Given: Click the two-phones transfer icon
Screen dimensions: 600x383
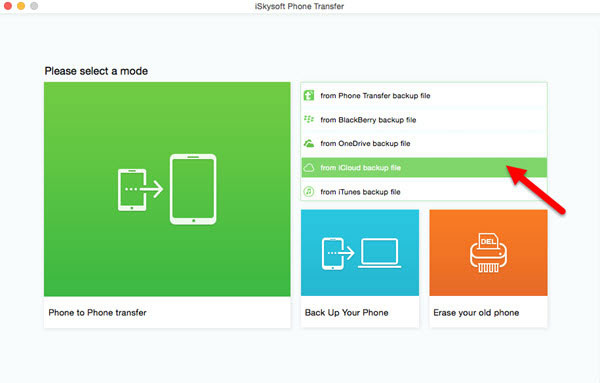Looking at the screenshot, I should click(167, 189).
